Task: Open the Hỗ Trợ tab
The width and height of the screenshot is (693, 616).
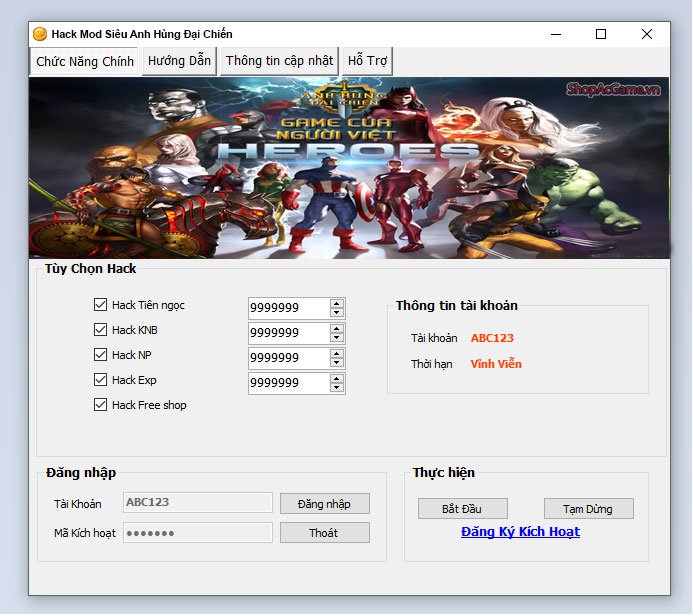Action: pos(367,61)
